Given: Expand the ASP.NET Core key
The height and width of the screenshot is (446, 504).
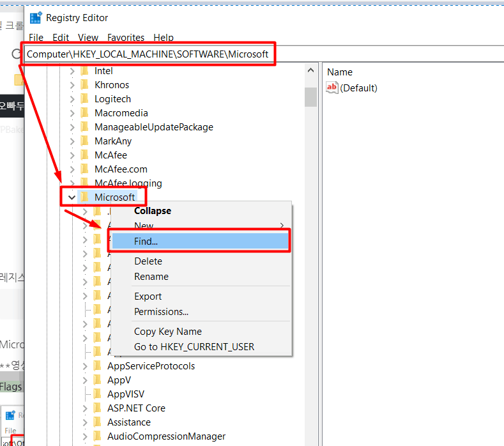Looking at the screenshot, I should point(85,408).
